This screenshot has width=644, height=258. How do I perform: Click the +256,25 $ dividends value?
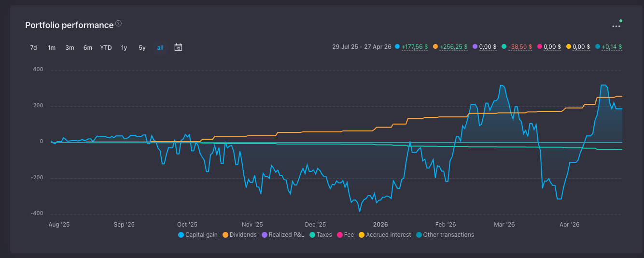click(453, 47)
